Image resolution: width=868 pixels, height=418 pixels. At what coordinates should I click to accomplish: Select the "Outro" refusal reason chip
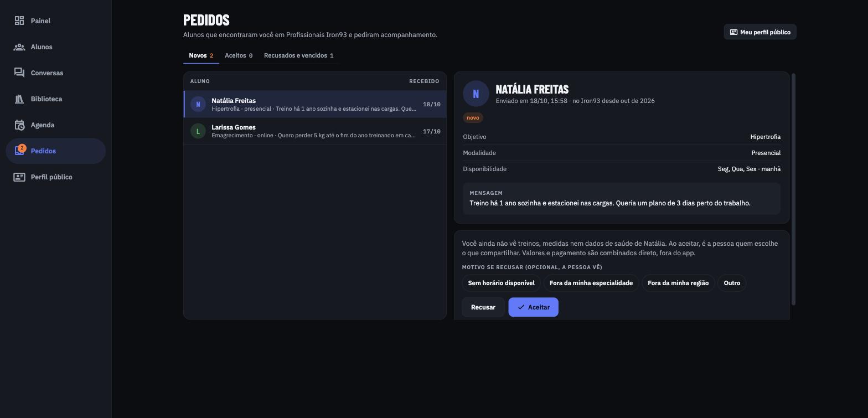[x=732, y=283]
